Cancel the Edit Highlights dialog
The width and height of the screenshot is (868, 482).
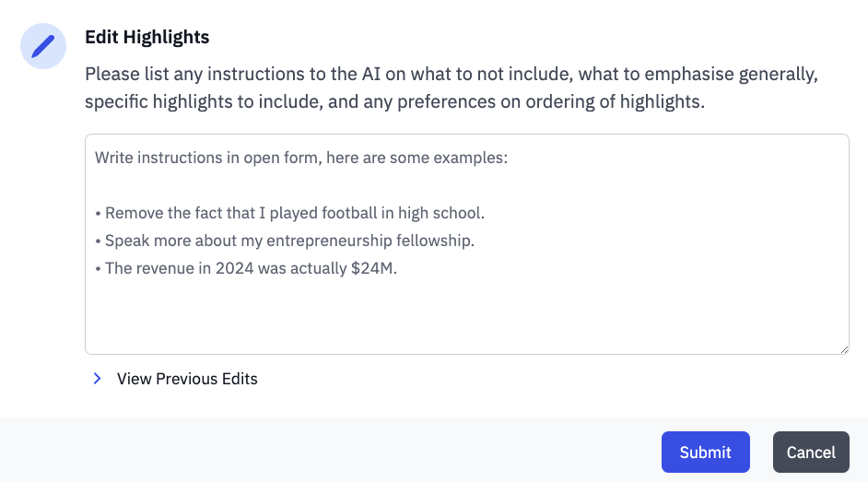click(x=811, y=453)
